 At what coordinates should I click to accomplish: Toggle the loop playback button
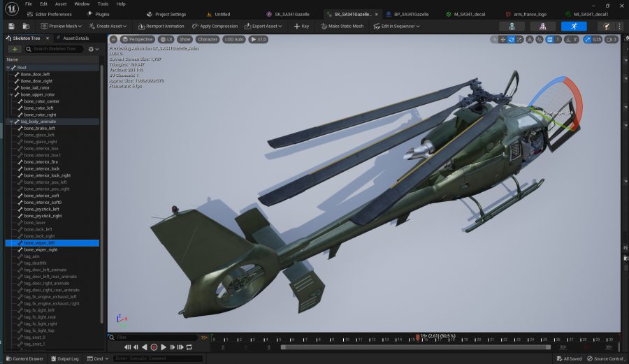click(x=189, y=347)
